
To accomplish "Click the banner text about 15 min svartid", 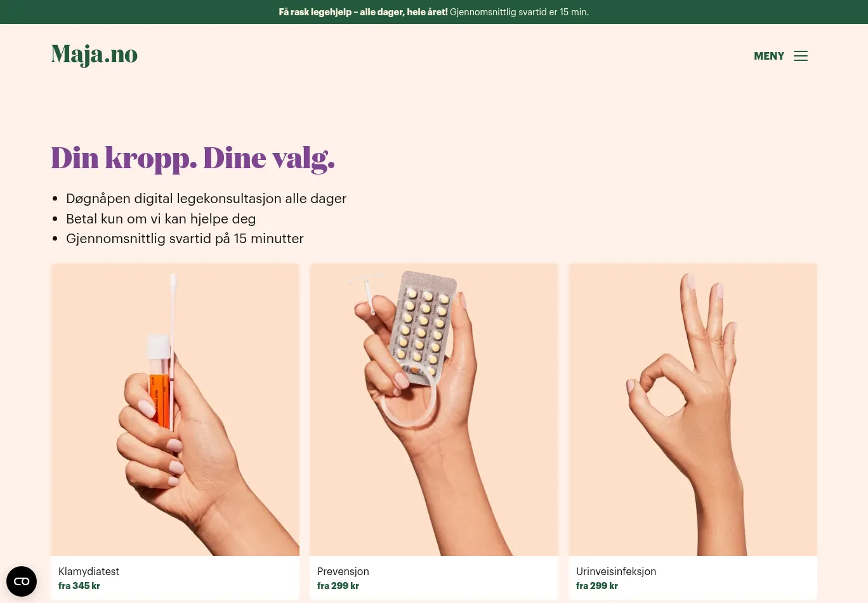I will click(x=520, y=12).
